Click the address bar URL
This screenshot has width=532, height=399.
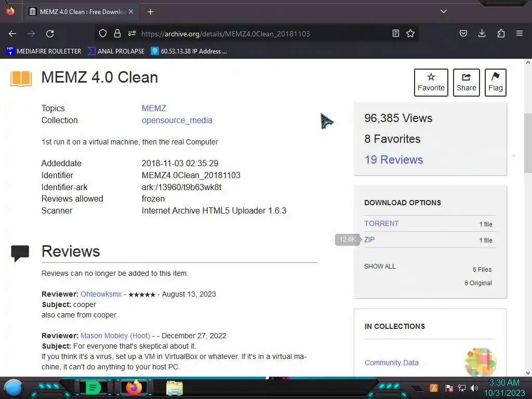225,34
